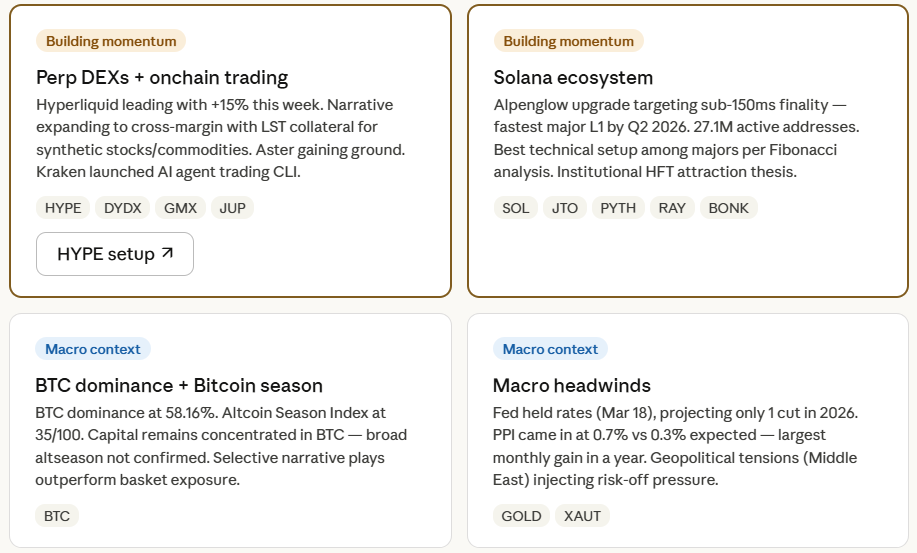Select the BTC dominance + Bitcoin season heading

(179, 385)
